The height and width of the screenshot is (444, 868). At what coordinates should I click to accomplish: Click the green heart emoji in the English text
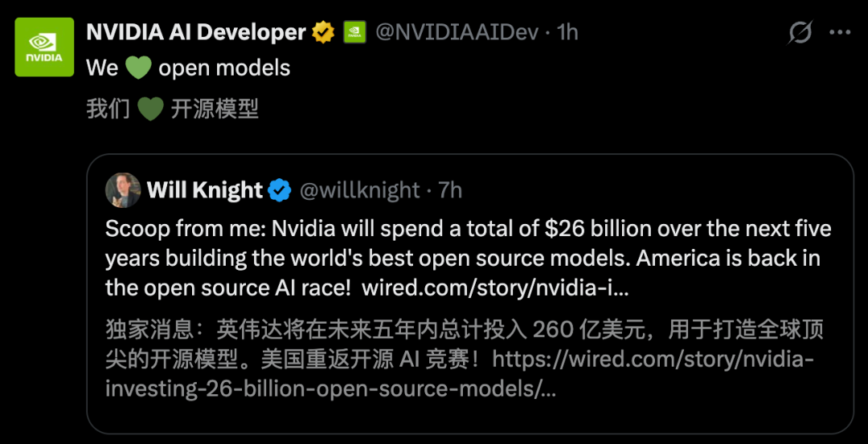click(x=138, y=68)
